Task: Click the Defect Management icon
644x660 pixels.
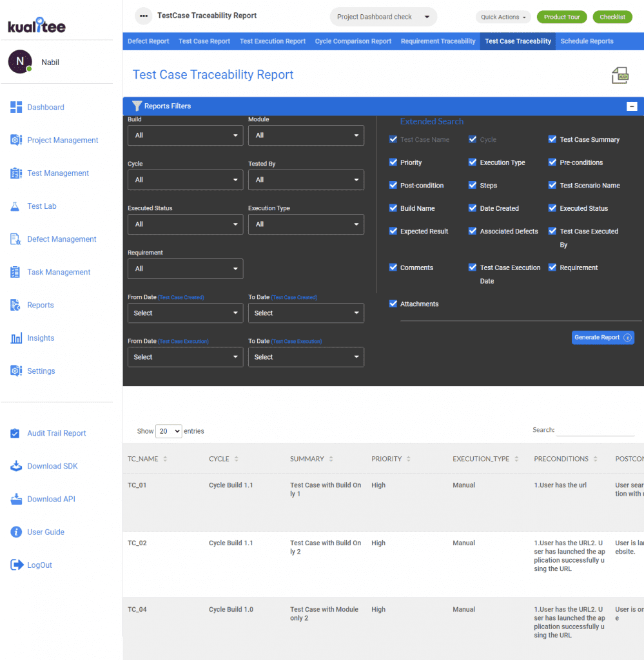Action: click(x=16, y=239)
